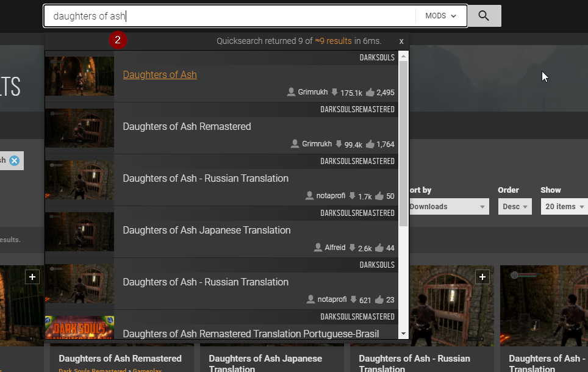The height and width of the screenshot is (372, 588).
Task: Click the DARKSOULS game label above Daughters of Ash
Action: point(377,57)
